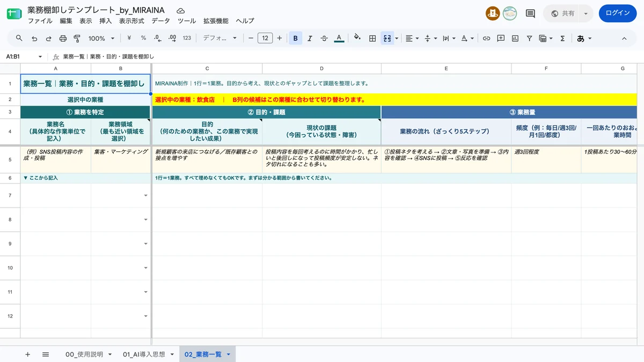Open horizontal align dropdown
The height and width of the screenshot is (362, 644).
[412, 38]
